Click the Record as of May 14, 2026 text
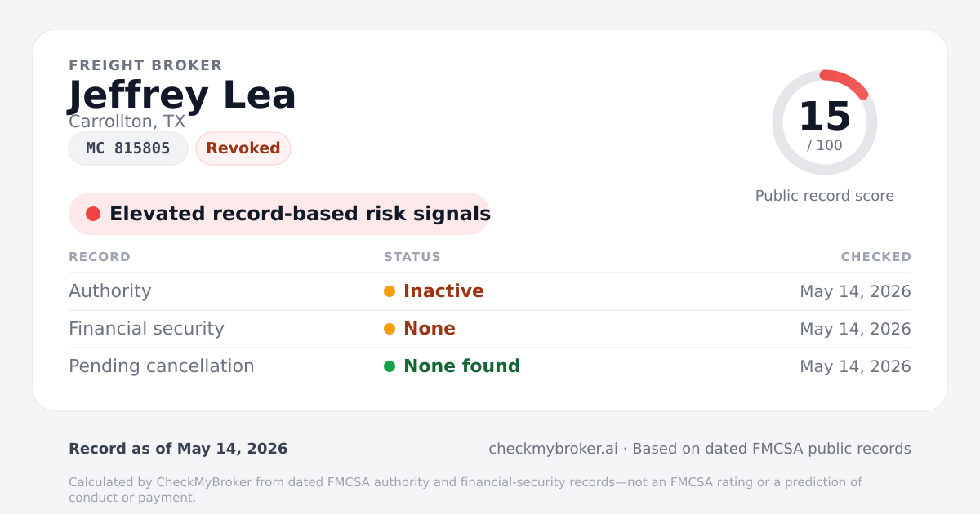Screen dimensions: 980x514 (178, 449)
